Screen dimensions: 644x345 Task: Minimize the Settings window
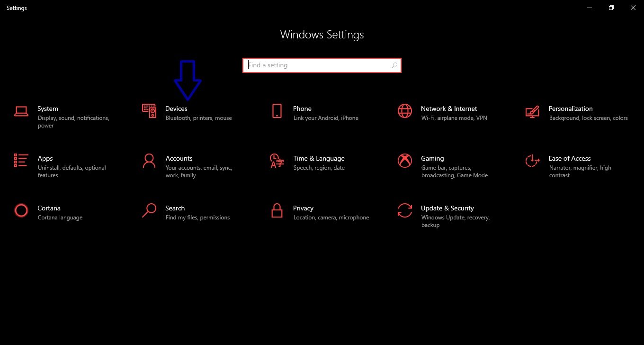(x=590, y=8)
